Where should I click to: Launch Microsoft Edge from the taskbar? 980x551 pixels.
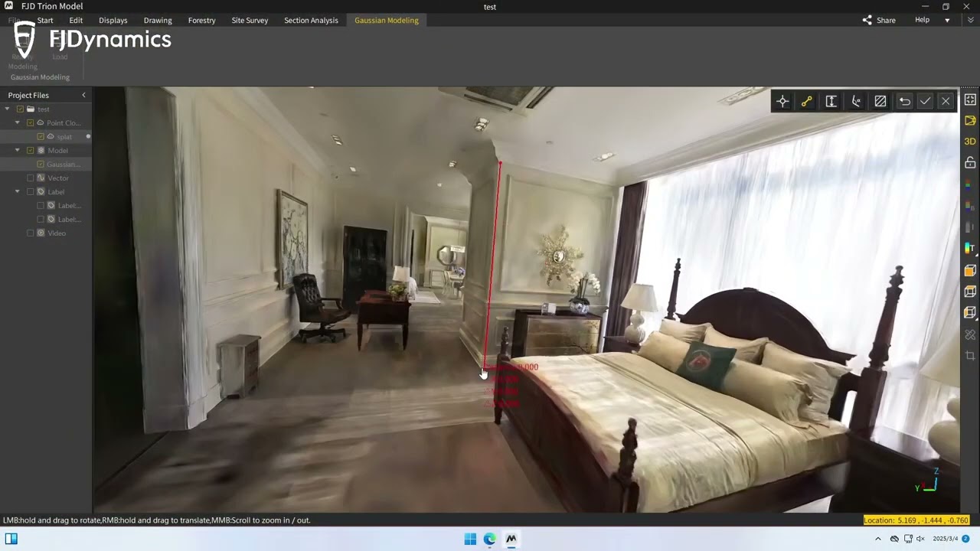pyautogui.click(x=490, y=540)
